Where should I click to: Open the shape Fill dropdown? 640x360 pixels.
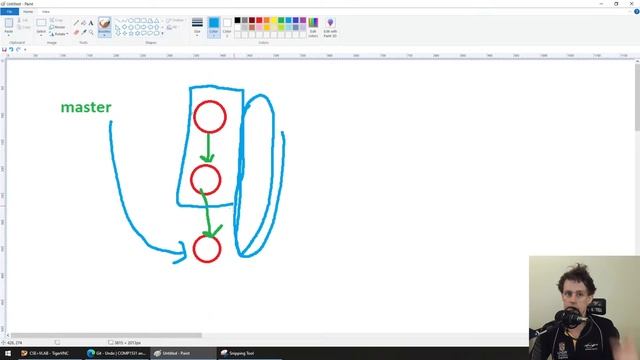(x=172, y=27)
